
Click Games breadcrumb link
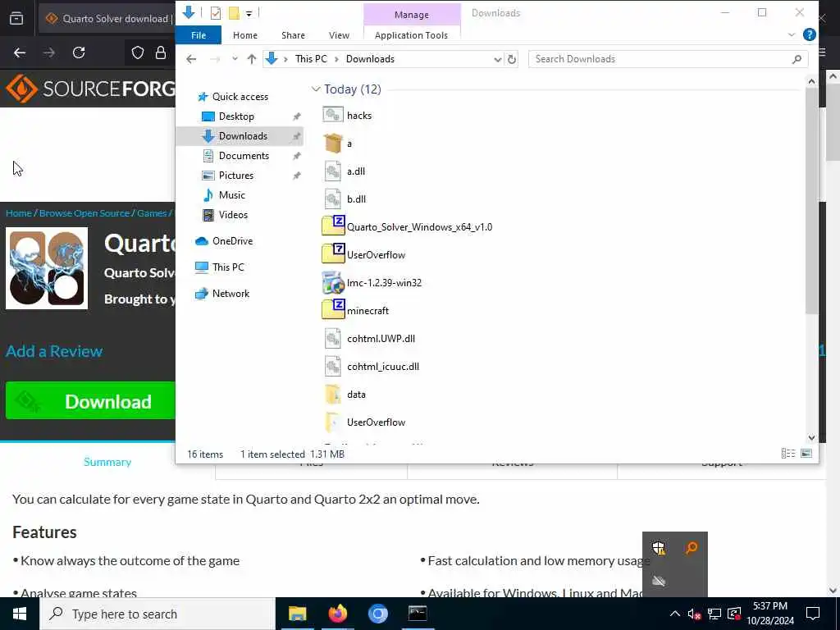pyautogui.click(x=152, y=213)
